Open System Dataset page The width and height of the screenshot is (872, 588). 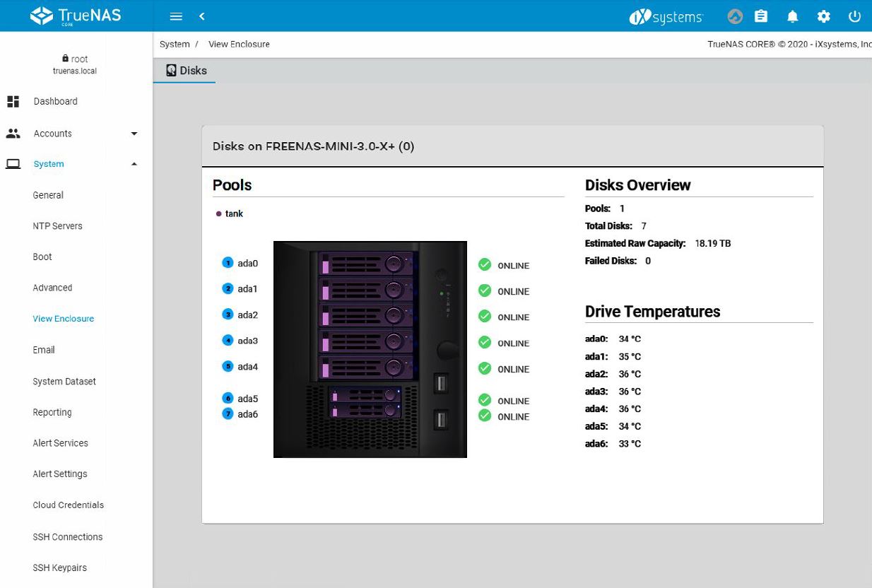pos(64,382)
